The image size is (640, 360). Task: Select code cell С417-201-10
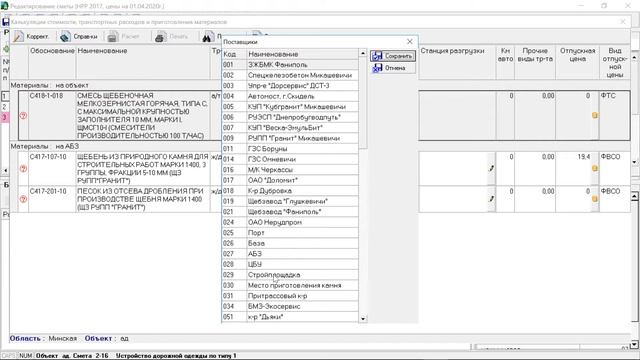click(x=52, y=199)
